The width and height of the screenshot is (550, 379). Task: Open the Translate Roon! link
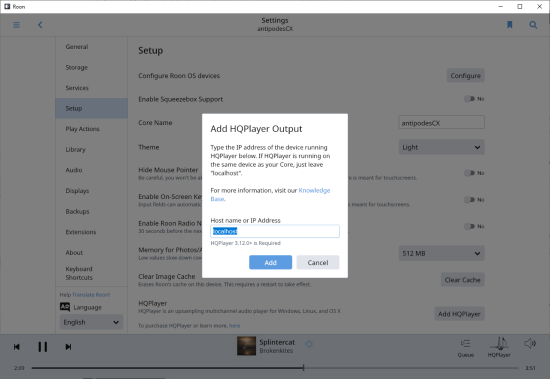coord(91,295)
